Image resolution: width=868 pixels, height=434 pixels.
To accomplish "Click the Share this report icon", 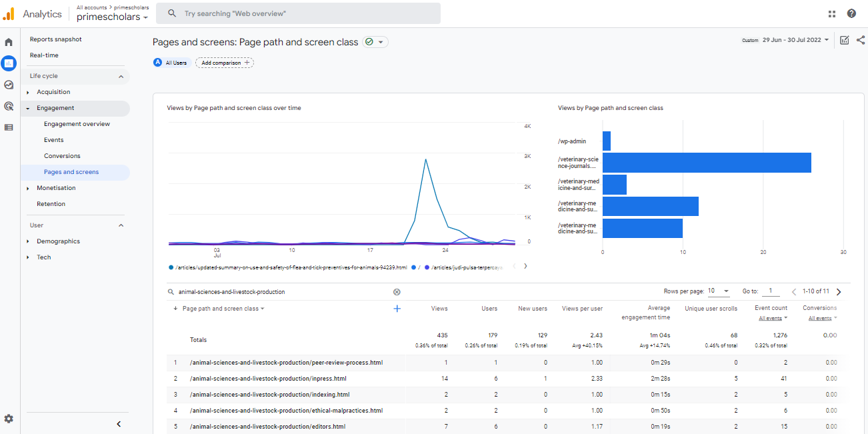I will click(860, 40).
